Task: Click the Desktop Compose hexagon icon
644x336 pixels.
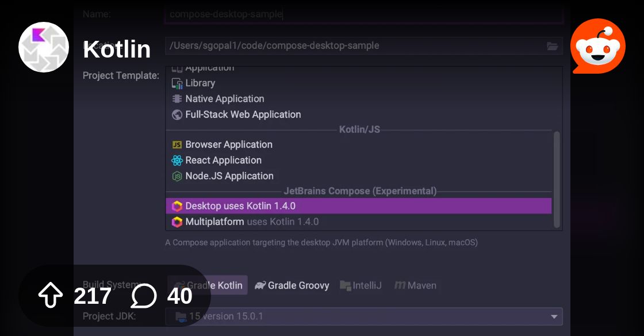Action: point(177,206)
